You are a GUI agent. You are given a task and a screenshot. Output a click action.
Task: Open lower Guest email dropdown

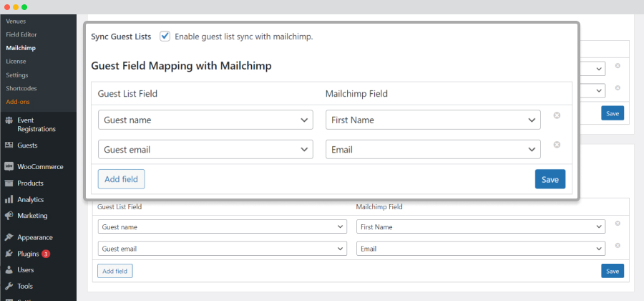point(223,249)
